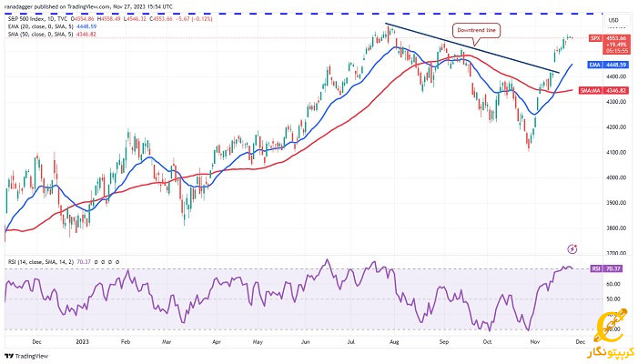Click the 4000.00 price axis label
The height and width of the screenshot is (364, 638).
click(x=616, y=177)
